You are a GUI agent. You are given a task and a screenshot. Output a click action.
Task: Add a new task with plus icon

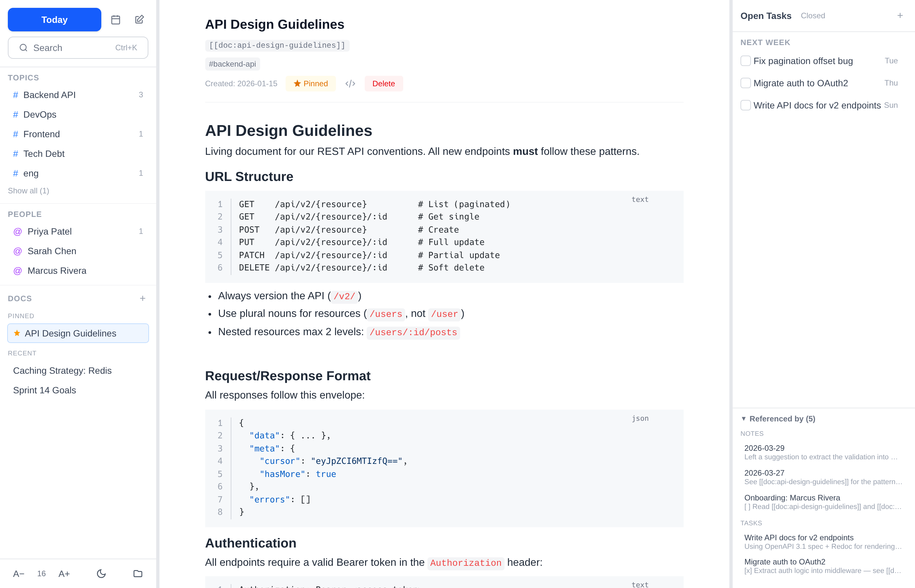point(900,16)
